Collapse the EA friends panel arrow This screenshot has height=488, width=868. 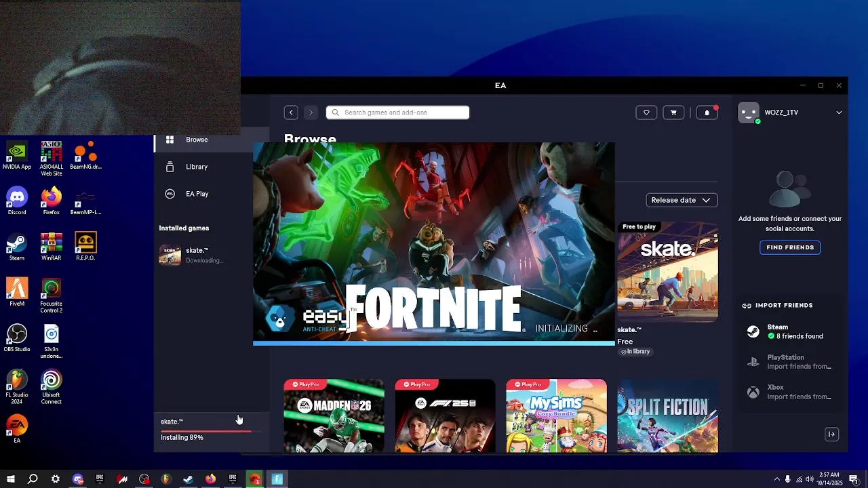[x=831, y=434]
